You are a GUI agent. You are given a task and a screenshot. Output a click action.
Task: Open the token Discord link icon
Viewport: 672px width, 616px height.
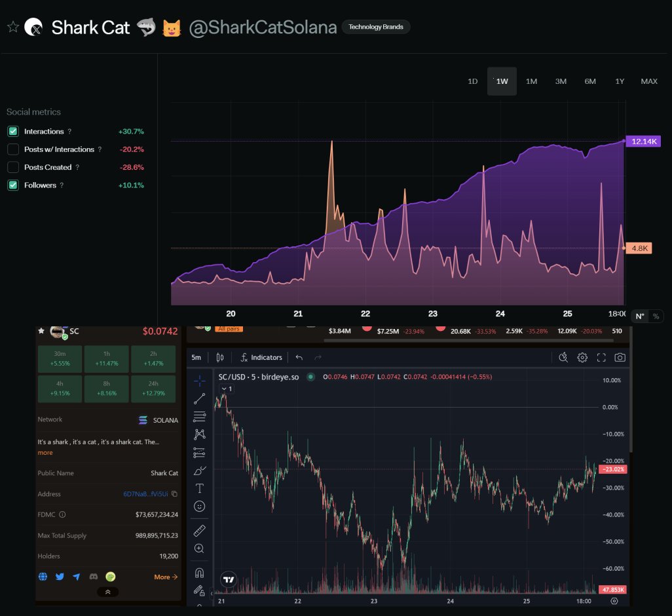pos(94,577)
